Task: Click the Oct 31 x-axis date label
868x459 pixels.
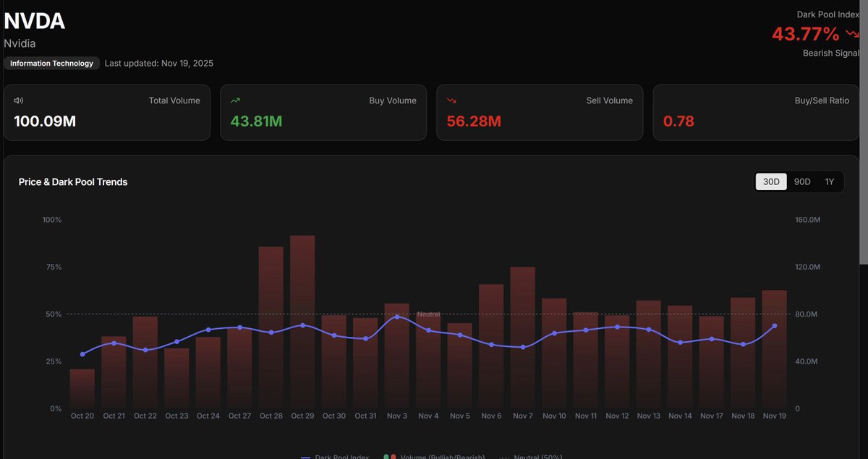Action: click(x=365, y=416)
